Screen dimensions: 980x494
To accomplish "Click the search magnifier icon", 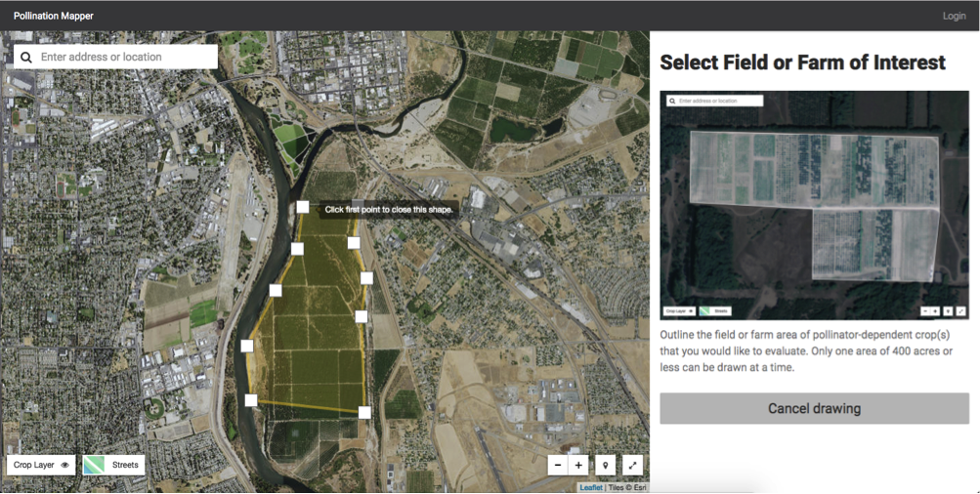I will 25,57.
